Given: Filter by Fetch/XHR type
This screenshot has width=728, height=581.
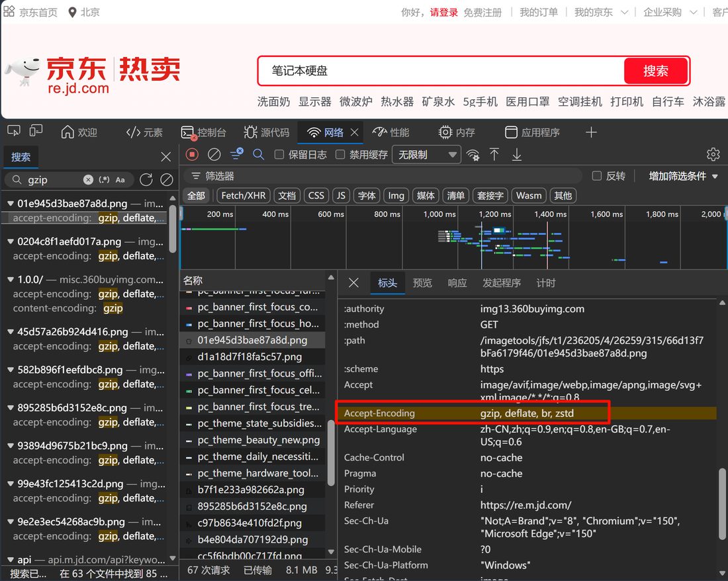Looking at the screenshot, I should click(244, 195).
